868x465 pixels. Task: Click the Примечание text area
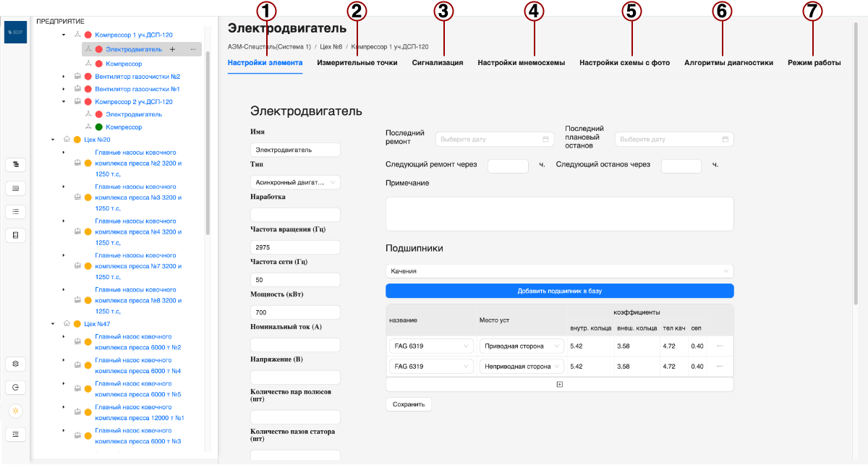559,214
